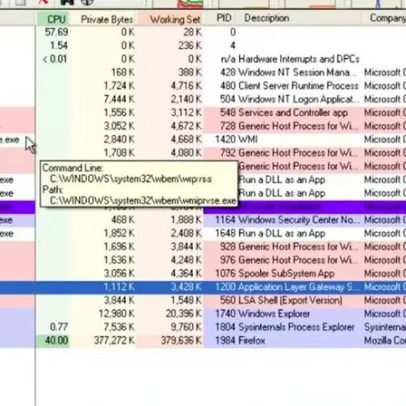
Task: Select the Firefox process row
Action: click(203, 341)
